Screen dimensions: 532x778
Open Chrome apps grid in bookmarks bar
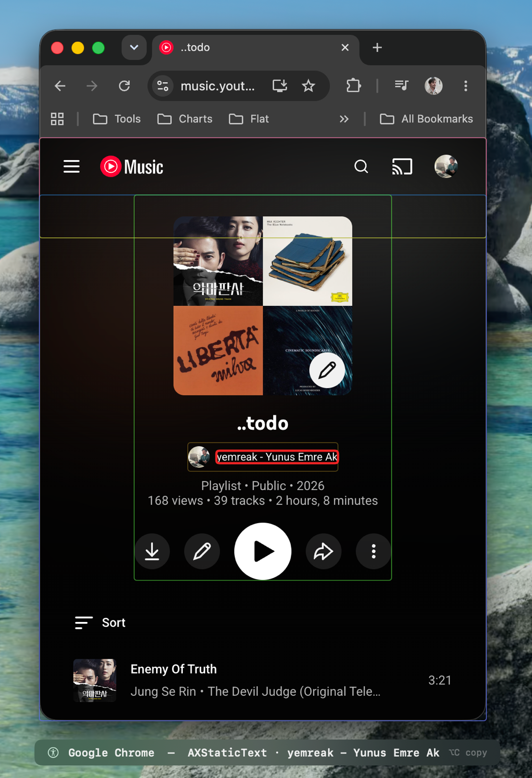[x=57, y=119]
